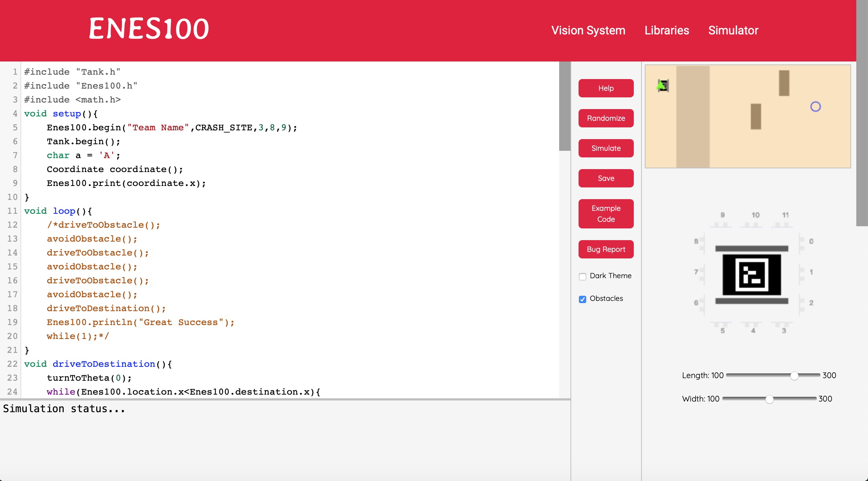Uncheck the Obstacles checkbox
868x481 pixels.
(583, 299)
